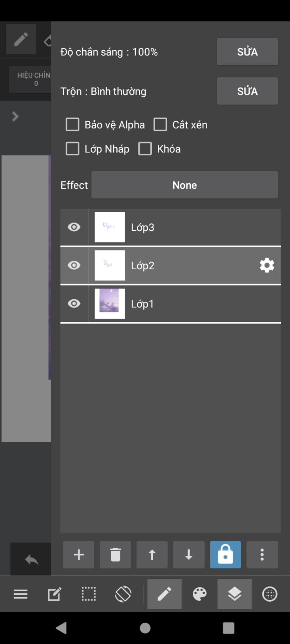Open the Effect None dropdown
The image size is (290, 644).
184,185
